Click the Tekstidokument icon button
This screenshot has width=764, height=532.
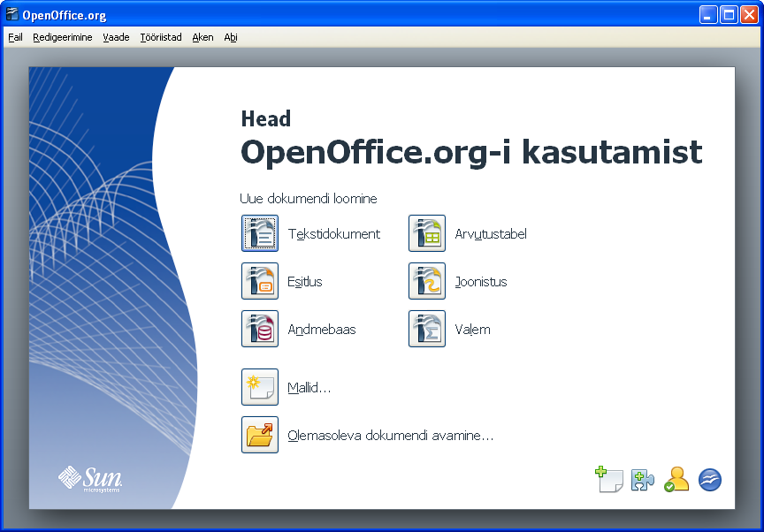click(260, 233)
